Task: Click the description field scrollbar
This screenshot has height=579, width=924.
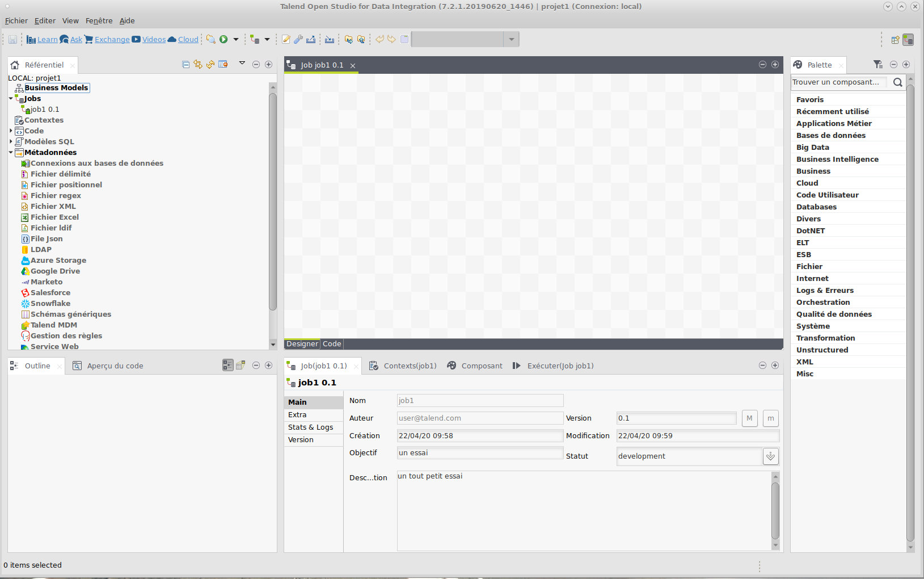Action: click(x=775, y=511)
